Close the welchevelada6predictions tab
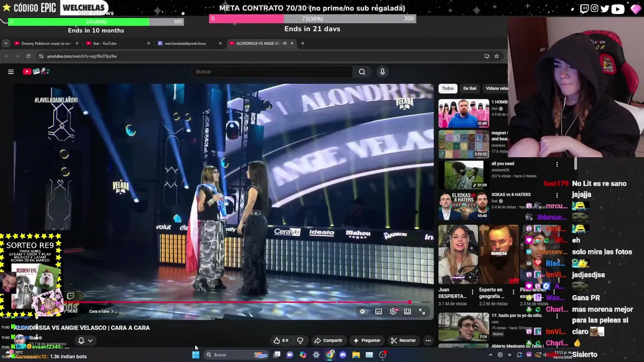The width and height of the screenshot is (644, 362). 220,43
